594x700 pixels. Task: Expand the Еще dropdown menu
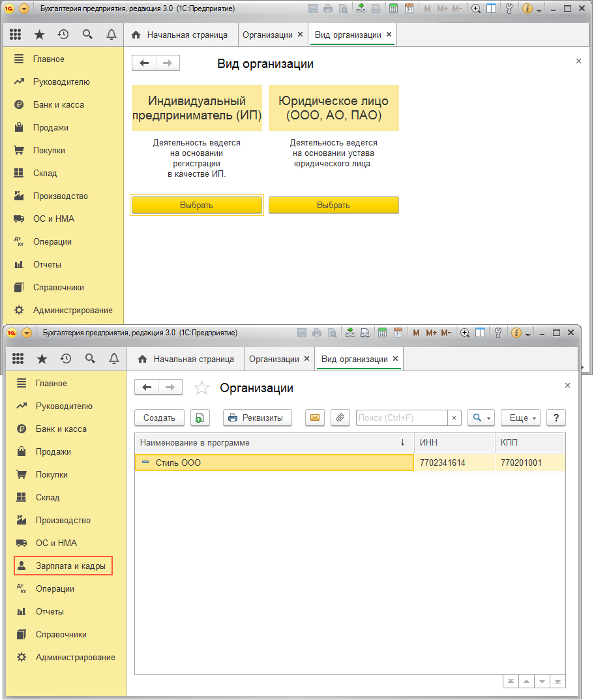click(524, 418)
